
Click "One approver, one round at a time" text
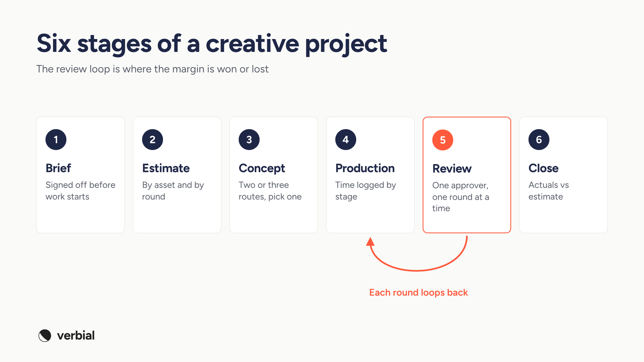point(461,197)
